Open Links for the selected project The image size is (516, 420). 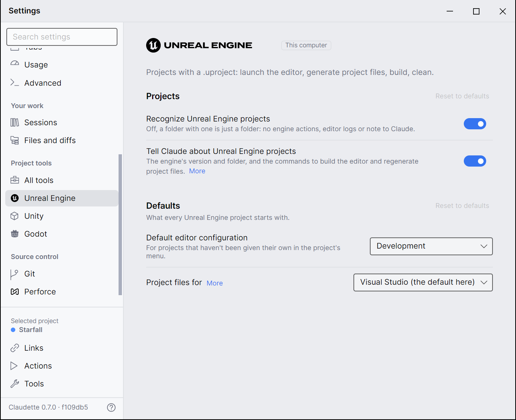62,348
